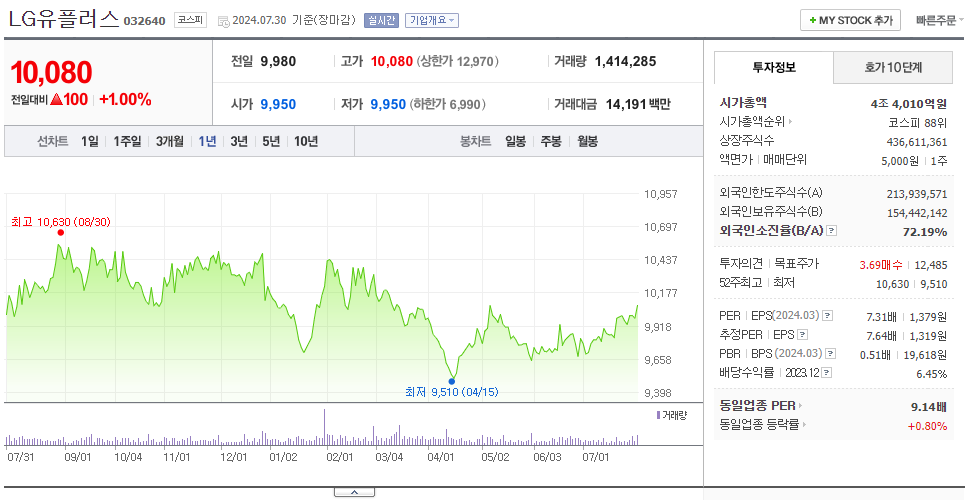Click the 실시간 badge button
This screenshot has width=968, height=500.
point(382,20)
